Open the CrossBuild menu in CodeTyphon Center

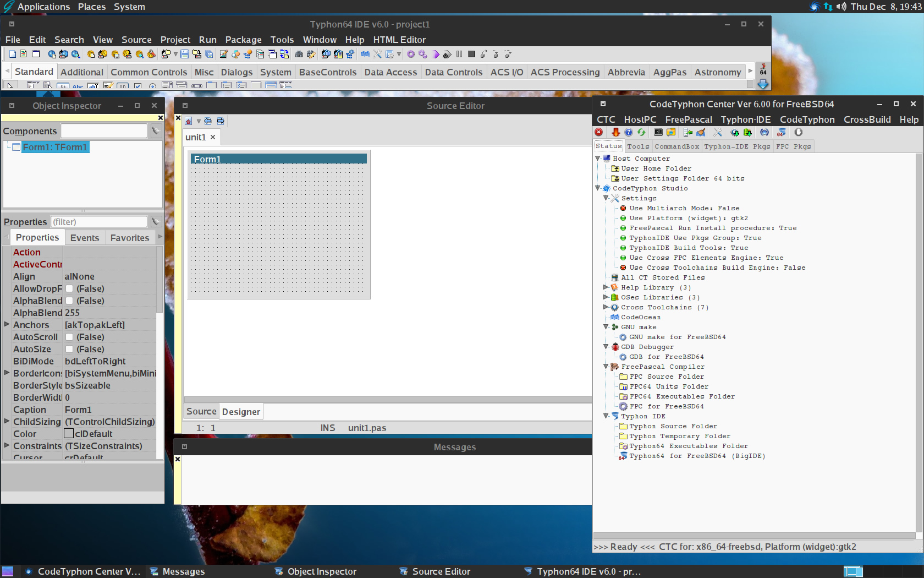pyautogui.click(x=867, y=119)
